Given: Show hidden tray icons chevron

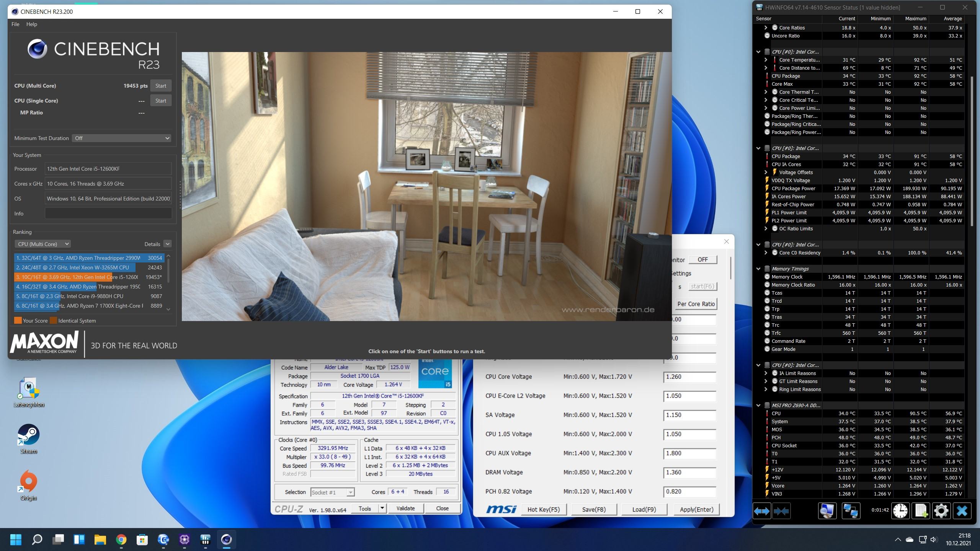Looking at the screenshot, I should pyautogui.click(x=898, y=540).
